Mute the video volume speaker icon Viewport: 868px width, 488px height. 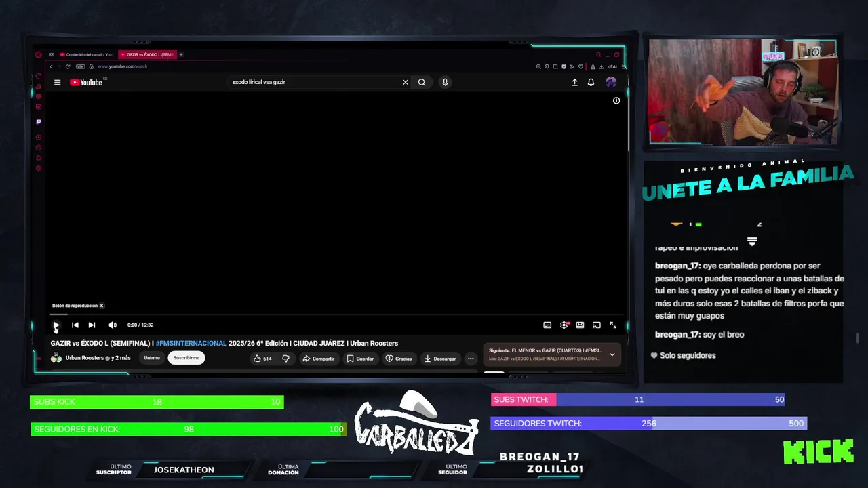click(113, 325)
